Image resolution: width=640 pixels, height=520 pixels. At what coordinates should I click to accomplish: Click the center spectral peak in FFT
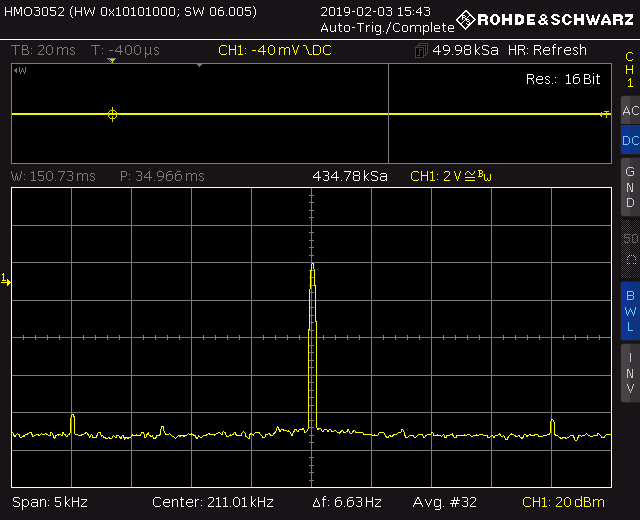pos(312,280)
